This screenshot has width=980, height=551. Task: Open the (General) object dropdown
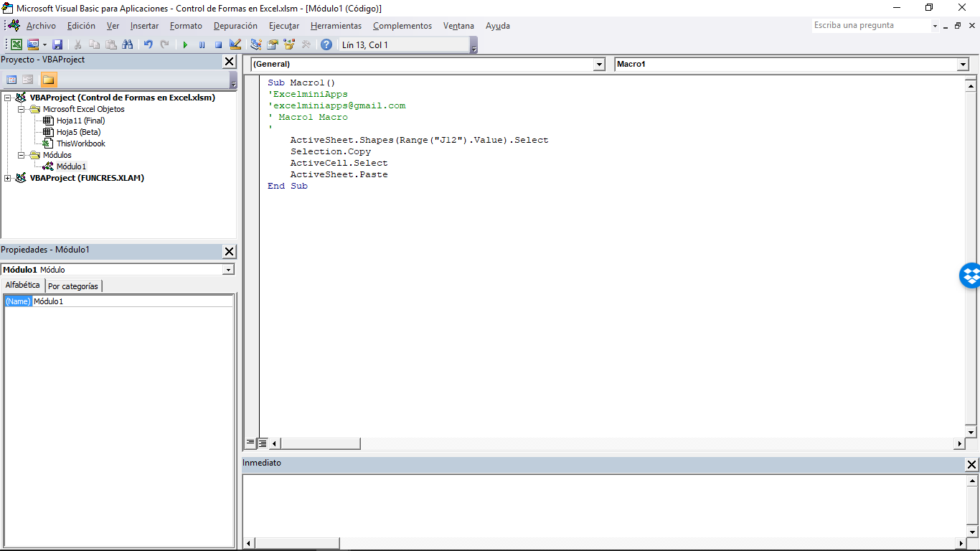coord(598,64)
